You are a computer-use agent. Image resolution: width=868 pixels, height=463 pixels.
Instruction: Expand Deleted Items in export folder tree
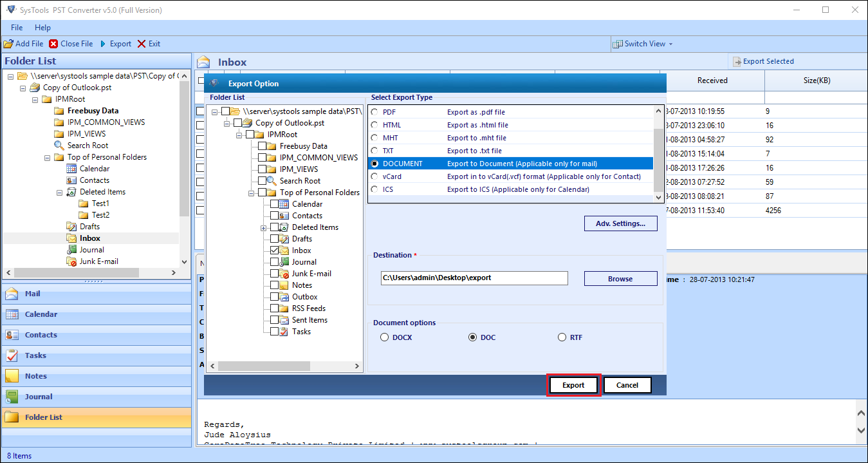click(x=263, y=228)
